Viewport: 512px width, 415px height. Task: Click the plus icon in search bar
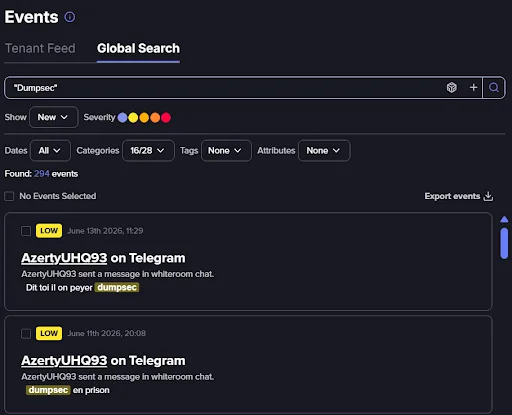coord(473,88)
